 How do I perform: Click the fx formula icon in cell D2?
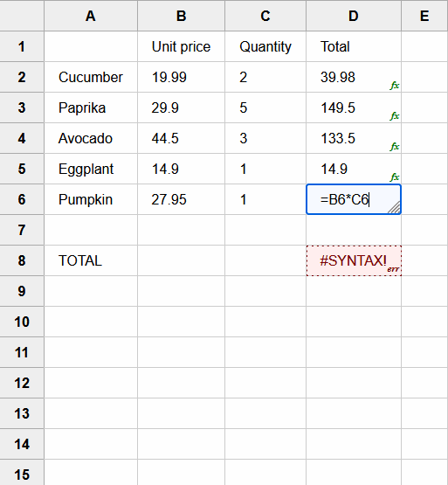click(x=395, y=86)
